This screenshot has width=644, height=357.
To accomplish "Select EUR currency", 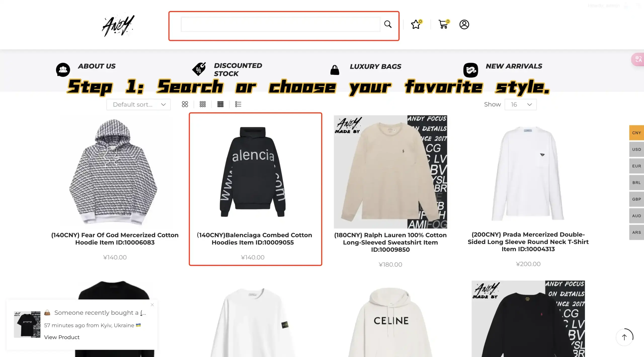I will pyautogui.click(x=636, y=166).
